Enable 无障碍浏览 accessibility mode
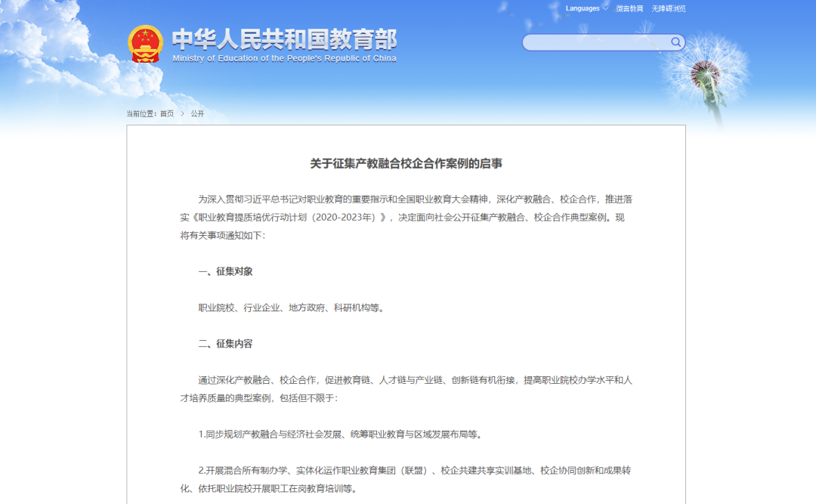This screenshot has width=816, height=504. click(x=669, y=8)
